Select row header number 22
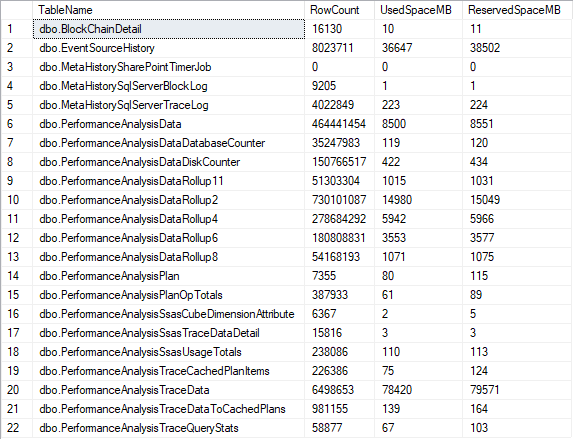 17,428
